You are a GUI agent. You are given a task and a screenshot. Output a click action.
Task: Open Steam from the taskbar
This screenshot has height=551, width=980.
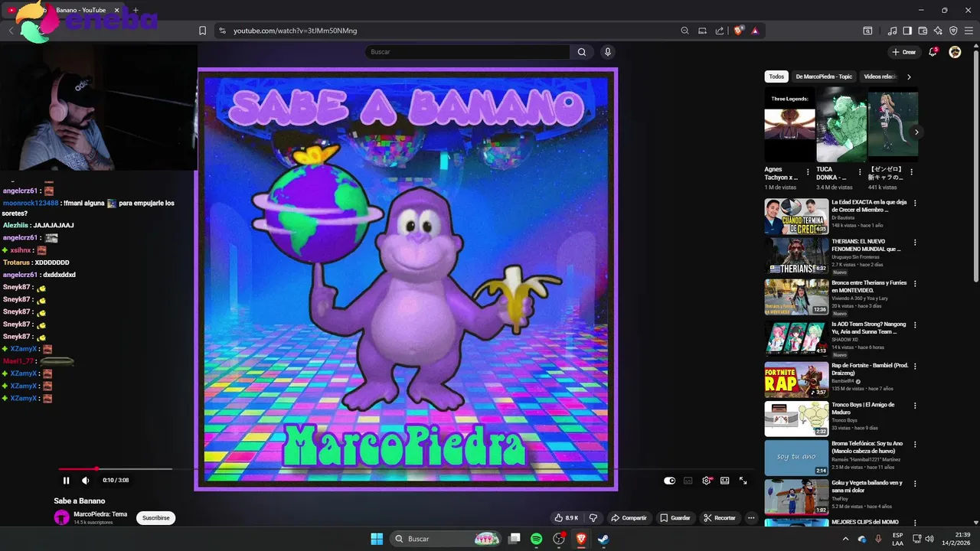tap(603, 539)
